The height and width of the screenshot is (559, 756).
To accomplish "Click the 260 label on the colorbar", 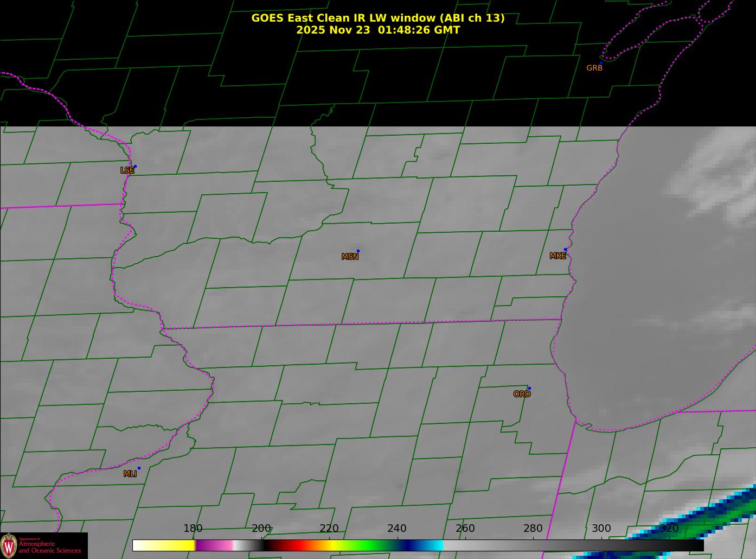I will tap(465, 528).
